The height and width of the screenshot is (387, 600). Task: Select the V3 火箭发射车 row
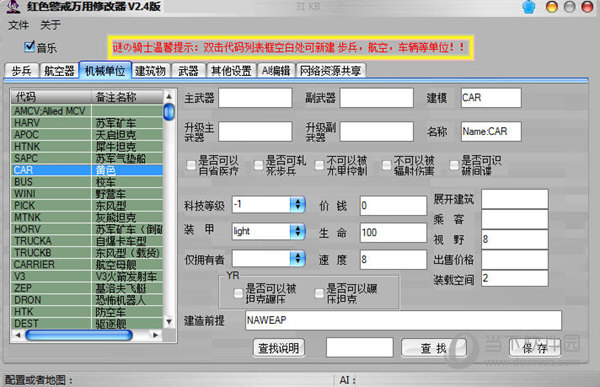[x=87, y=276]
